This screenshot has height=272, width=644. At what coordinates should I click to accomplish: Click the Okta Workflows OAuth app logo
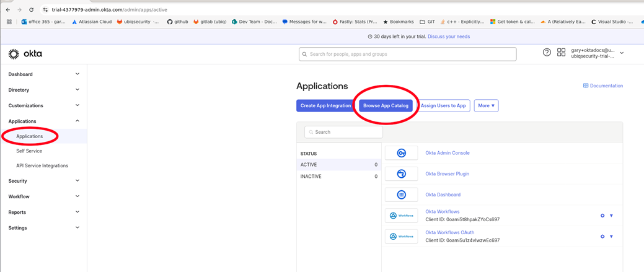[401, 236]
